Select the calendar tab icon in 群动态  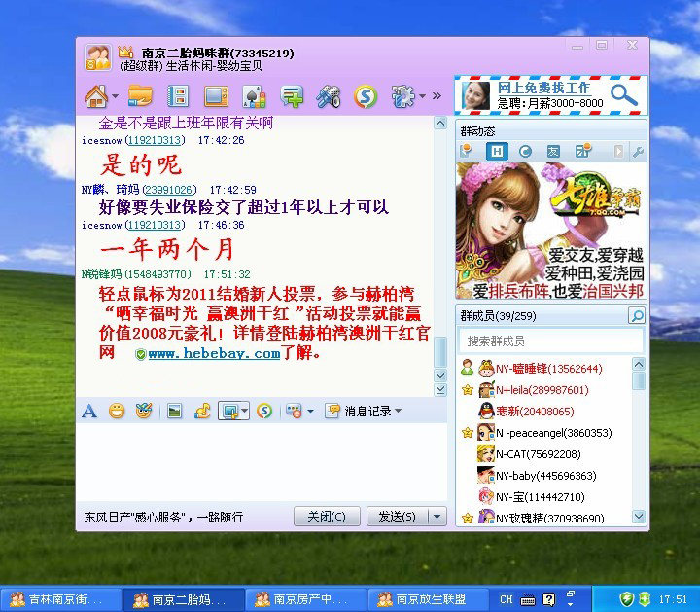[x=583, y=151]
